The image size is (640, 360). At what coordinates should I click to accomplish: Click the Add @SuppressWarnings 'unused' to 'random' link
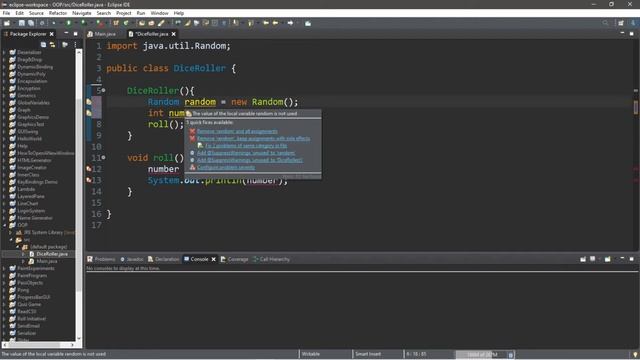point(246,153)
